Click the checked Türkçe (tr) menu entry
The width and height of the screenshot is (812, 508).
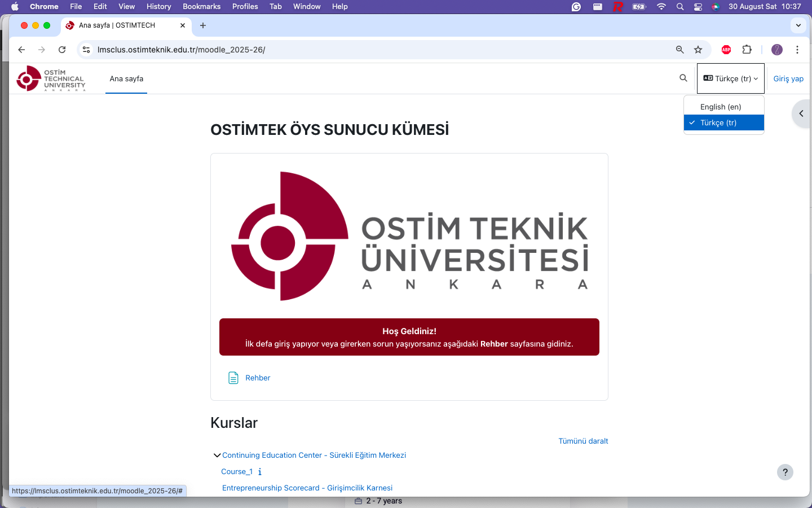[x=724, y=122]
